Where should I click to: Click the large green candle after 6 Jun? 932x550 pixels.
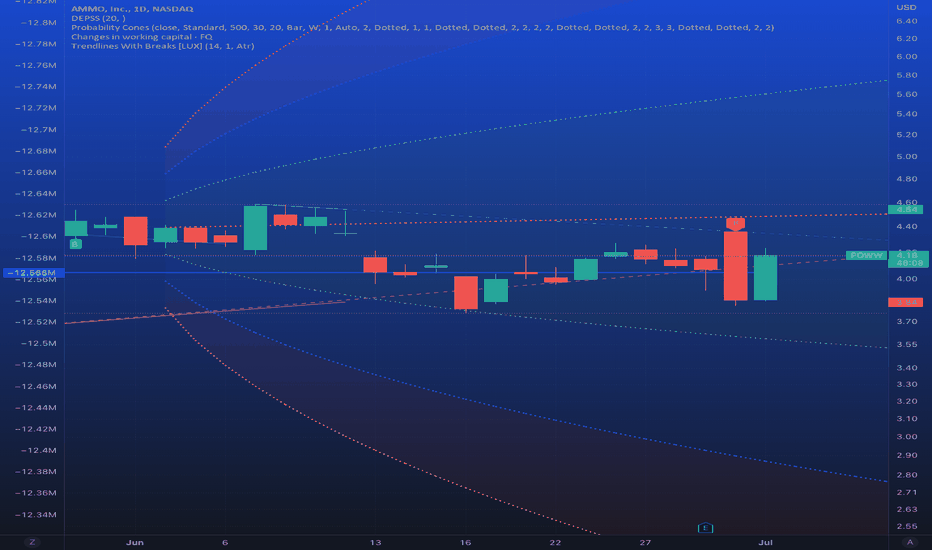pos(256,228)
